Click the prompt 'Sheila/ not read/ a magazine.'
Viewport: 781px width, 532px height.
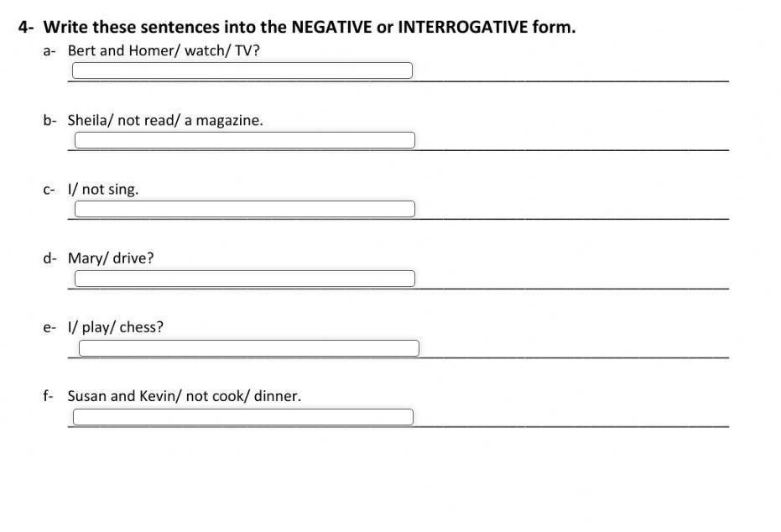coord(165,120)
